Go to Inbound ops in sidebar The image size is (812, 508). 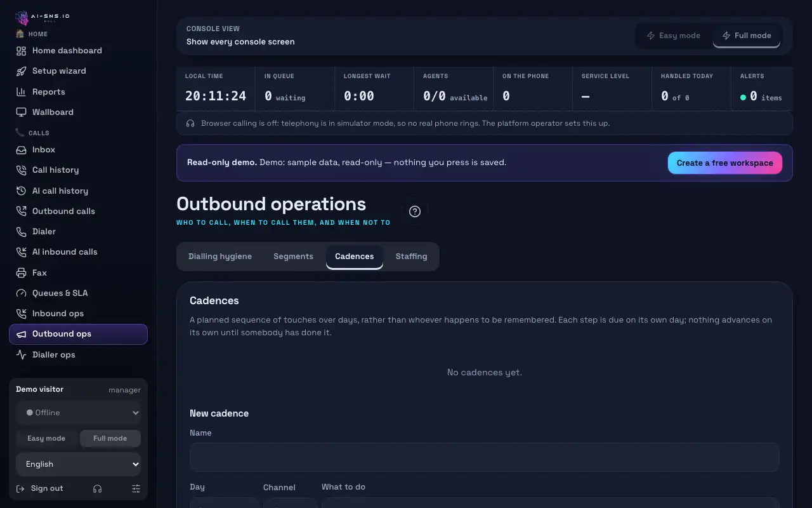click(78, 314)
